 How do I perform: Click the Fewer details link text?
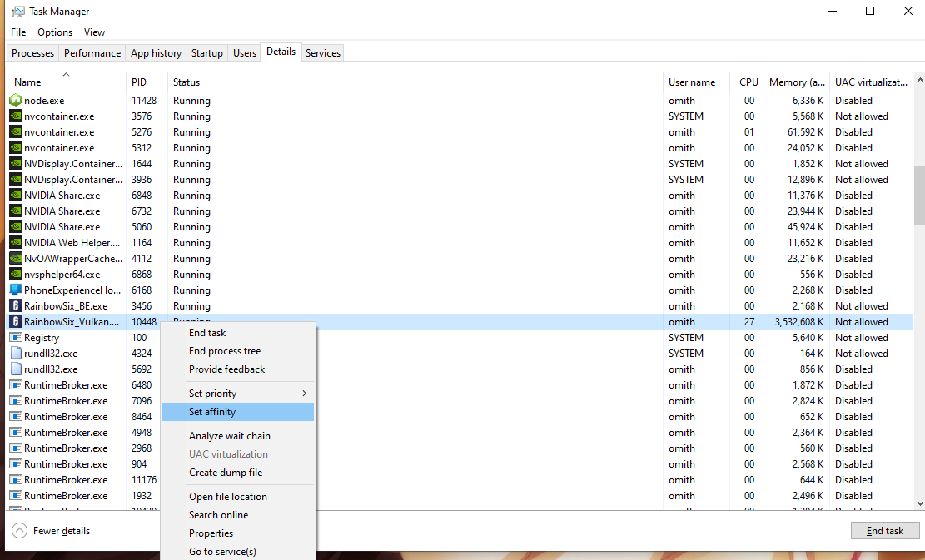coord(62,531)
